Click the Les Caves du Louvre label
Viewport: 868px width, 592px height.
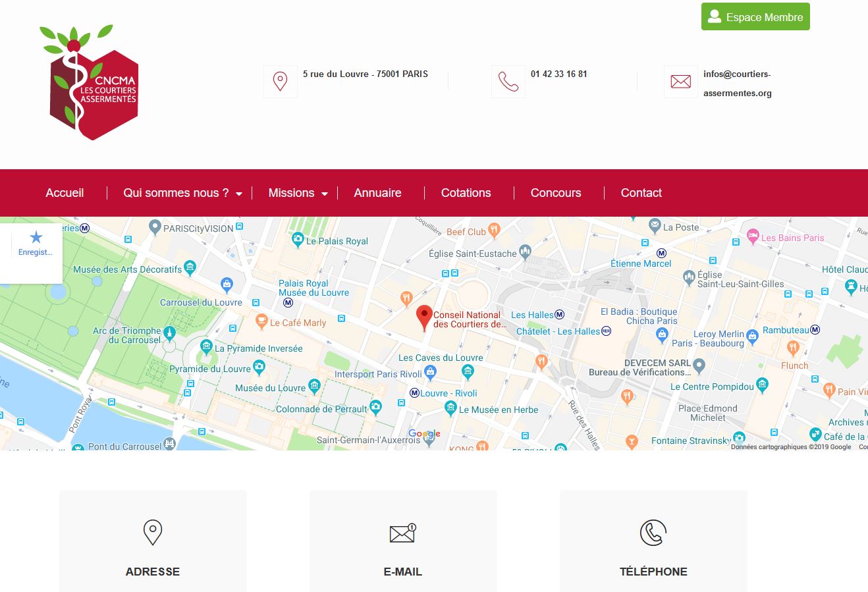tap(441, 358)
